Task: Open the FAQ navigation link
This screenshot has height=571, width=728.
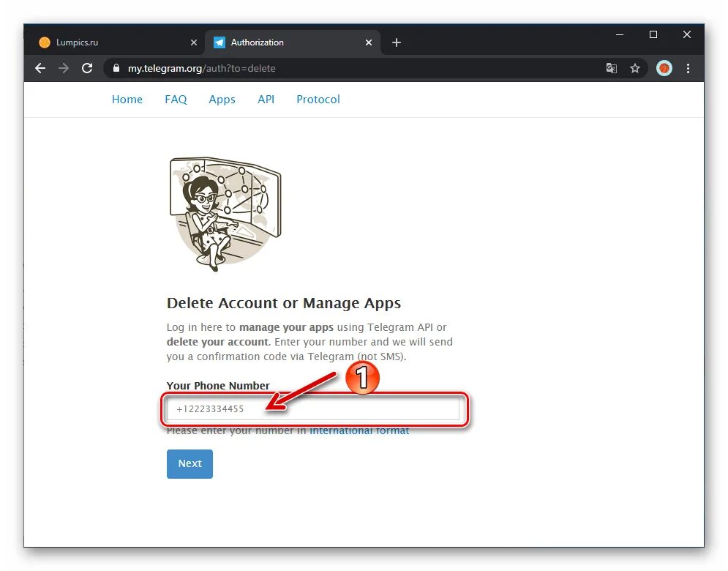Action: coord(176,100)
